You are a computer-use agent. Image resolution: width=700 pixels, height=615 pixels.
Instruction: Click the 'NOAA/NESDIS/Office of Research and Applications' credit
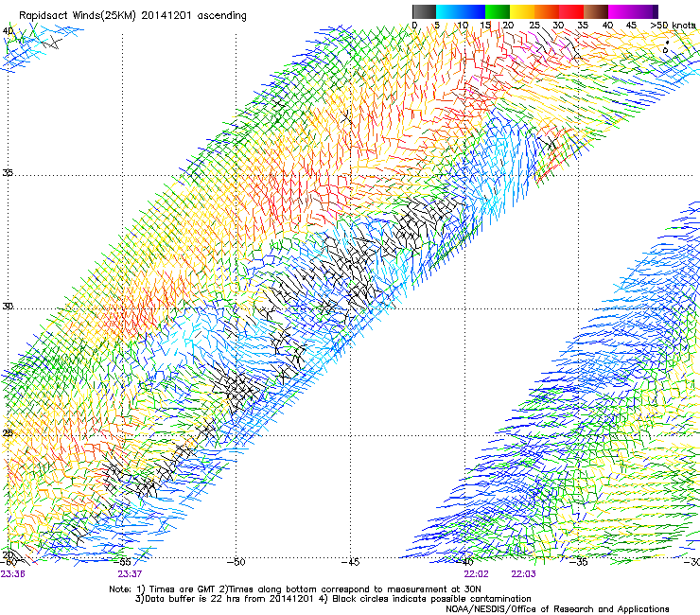[557, 609]
